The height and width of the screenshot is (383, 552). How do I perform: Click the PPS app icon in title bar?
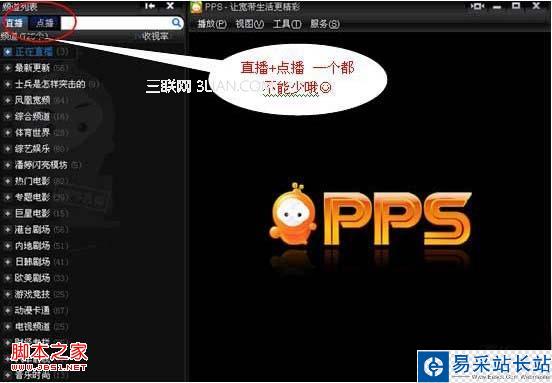point(196,7)
